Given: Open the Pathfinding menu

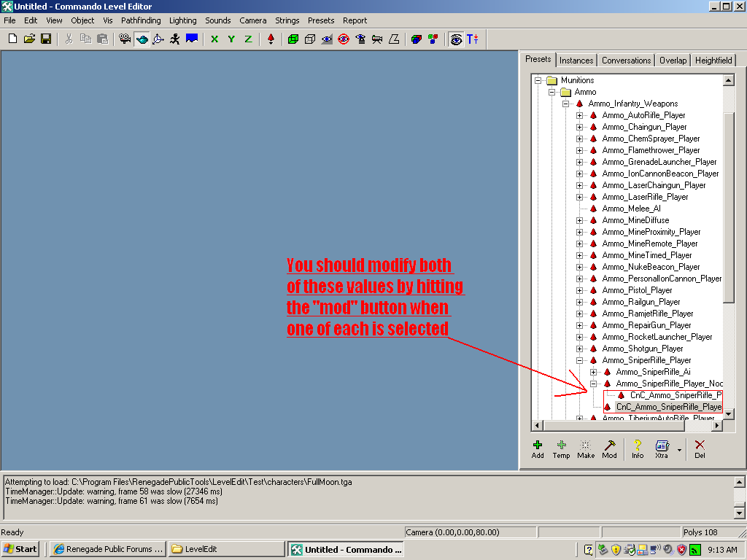Looking at the screenshot, I should [x=142, y=20].
